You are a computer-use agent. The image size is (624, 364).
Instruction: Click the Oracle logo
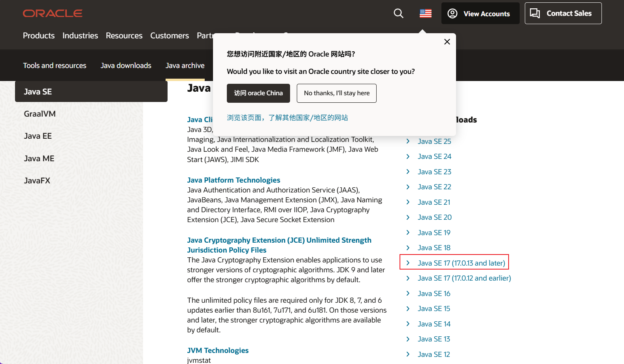[x=53, y=13]
